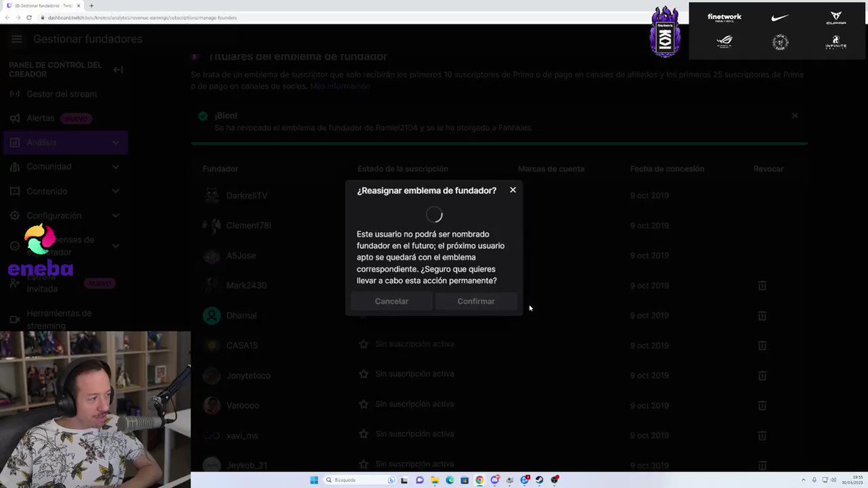The image size is (868, 488).
Task: Click the Alertas megaphone icon
Action: 14,118
